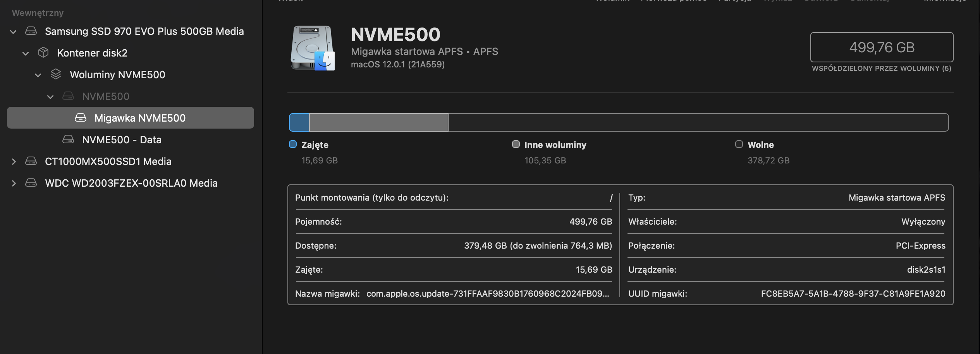Image resolution: width=980 pixels, height=354 pixels.
Task: Select the dimmed NVME500 volume name
Action: (x=105, y=96)
